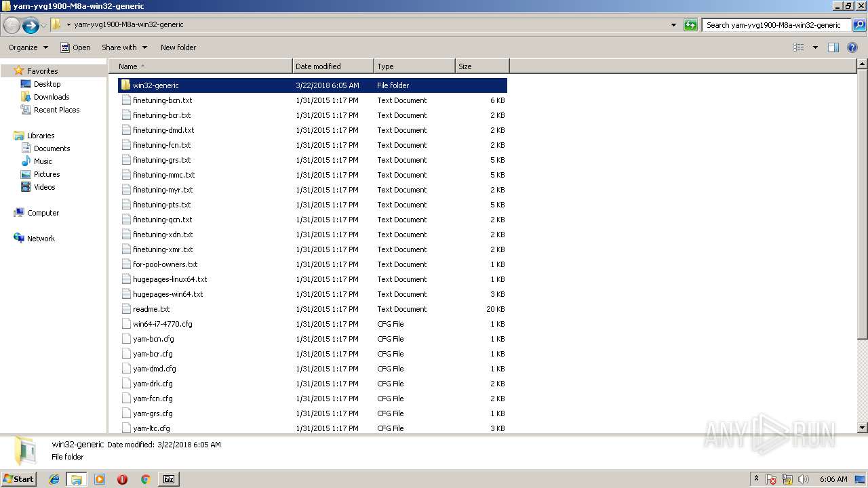The height and width of the screenshot is (488, 868).
Task: Select the for-pool-owners.txt file icon
Action: 125,264
